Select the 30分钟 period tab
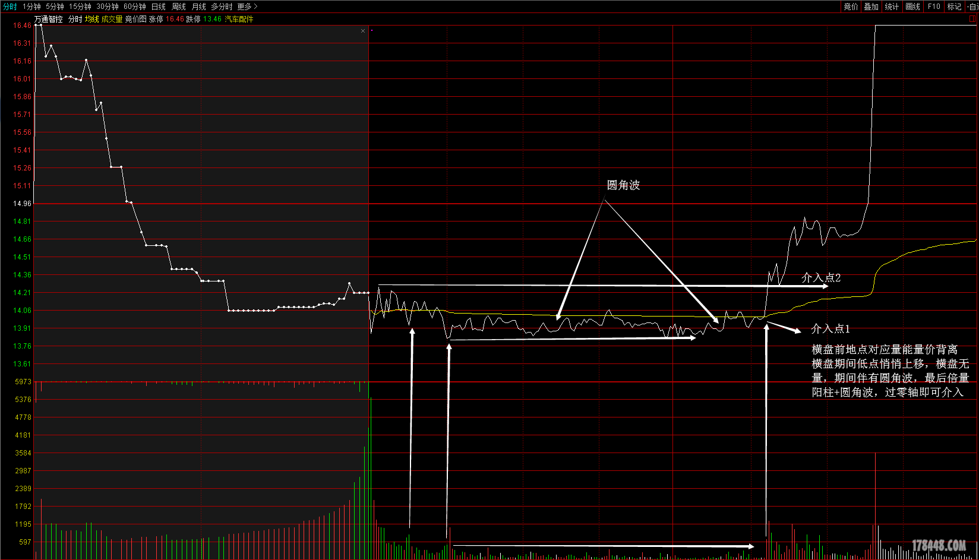 [x=108, y=7]
